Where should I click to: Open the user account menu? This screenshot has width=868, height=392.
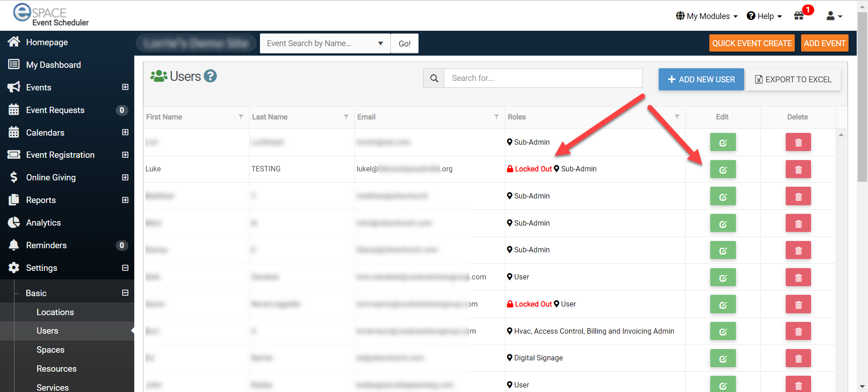tap(834, 16)
